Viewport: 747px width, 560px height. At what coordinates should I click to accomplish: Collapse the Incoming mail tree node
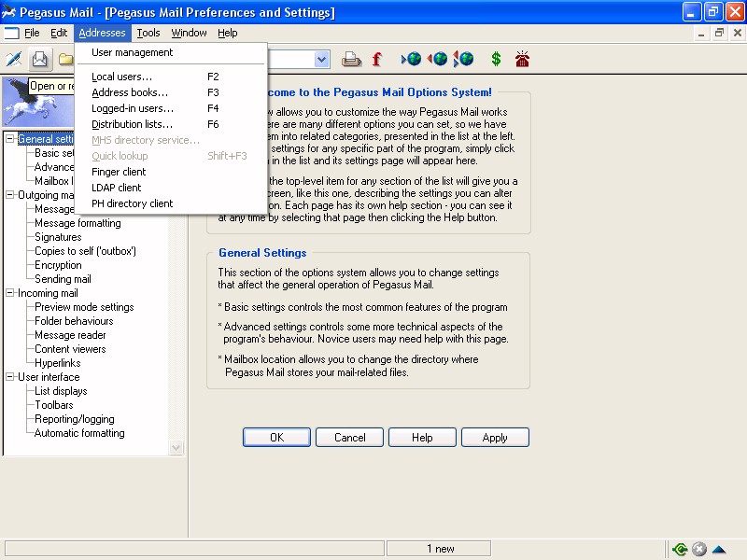tap(9, 292)
